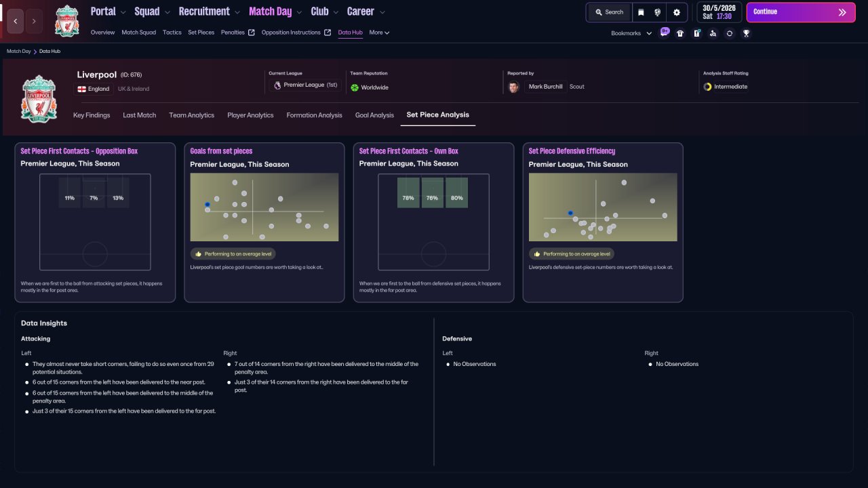
Task: Click the Mark Burchill name link
Action: point(546,87)
